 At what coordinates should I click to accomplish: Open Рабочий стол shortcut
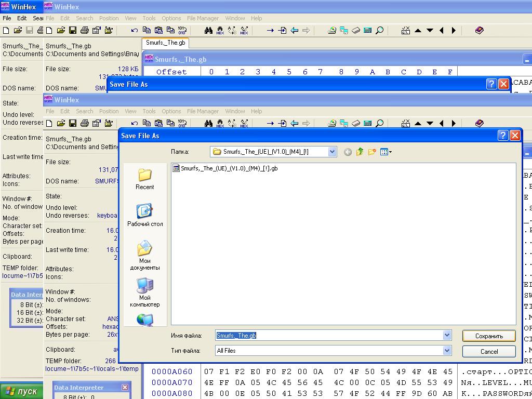click(145, 215)
